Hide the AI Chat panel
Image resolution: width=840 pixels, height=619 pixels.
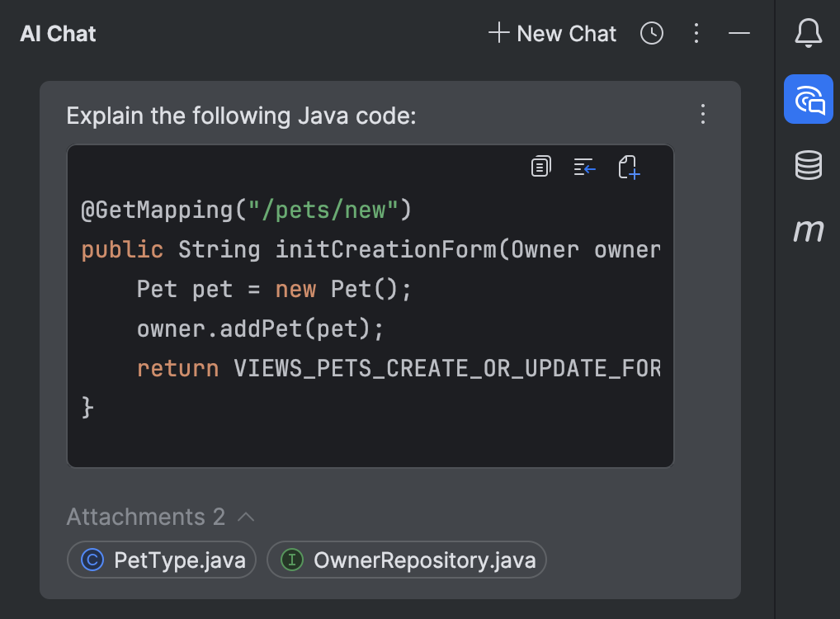[x=739, y=33]
